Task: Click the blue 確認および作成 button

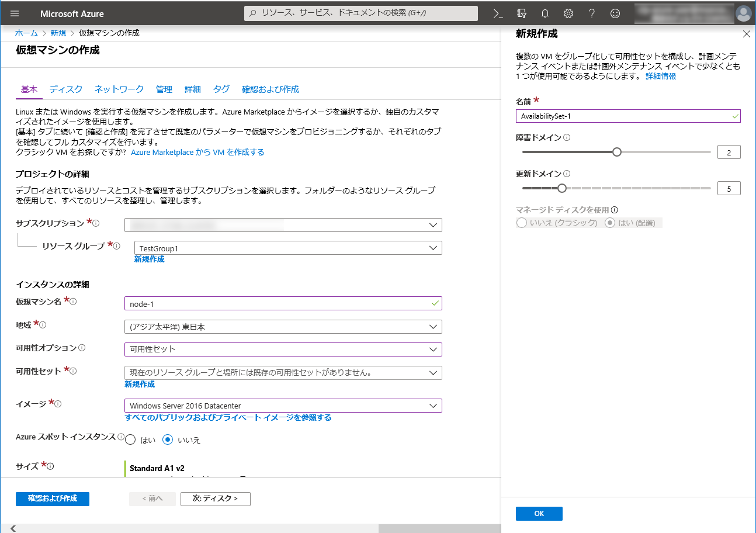Action: point(53,499)
